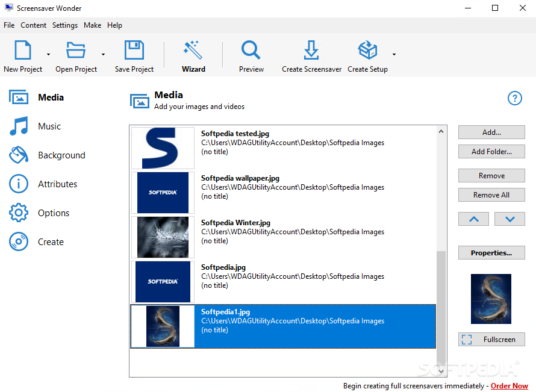This screenshot has width=536, height=392.
Task: Click the Fullscreen preview button
Action: click(x=491, y=340)
